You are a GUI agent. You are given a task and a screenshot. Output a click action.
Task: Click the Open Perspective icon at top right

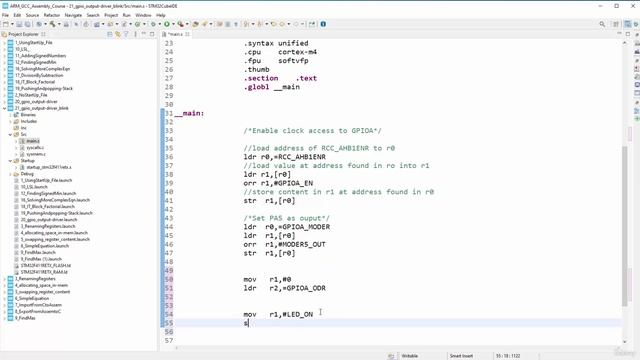pyautogui.click(x=616, y=24)
